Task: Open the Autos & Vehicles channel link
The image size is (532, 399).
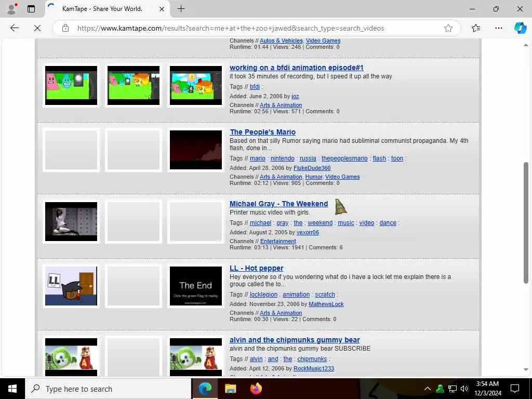Action: point(281,41)
